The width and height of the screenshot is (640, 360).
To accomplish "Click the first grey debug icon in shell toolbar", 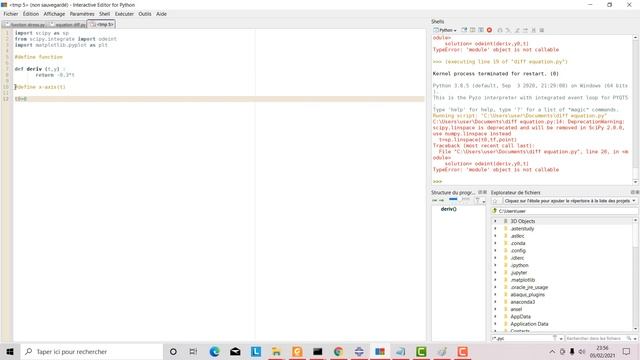I will [500, 30].
